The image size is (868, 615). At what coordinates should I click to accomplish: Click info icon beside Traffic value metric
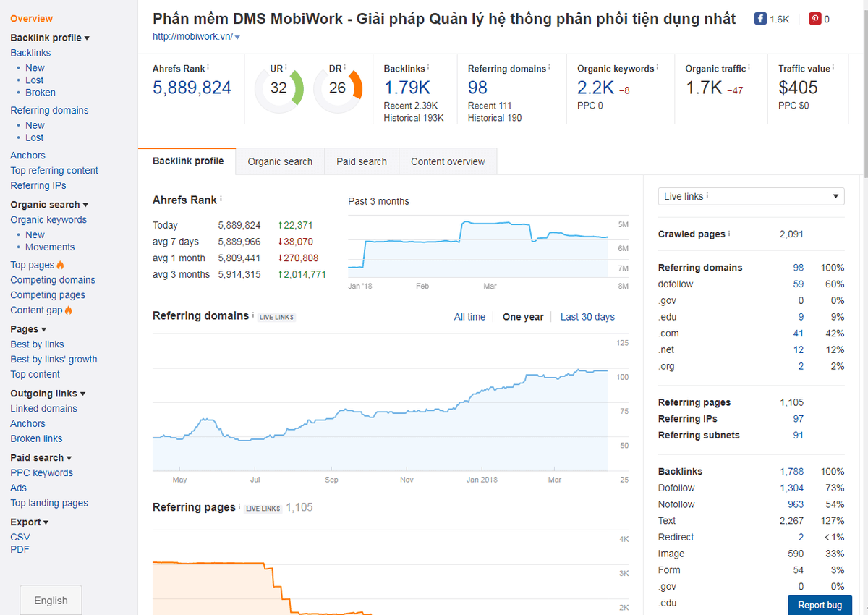coord(833,67)
